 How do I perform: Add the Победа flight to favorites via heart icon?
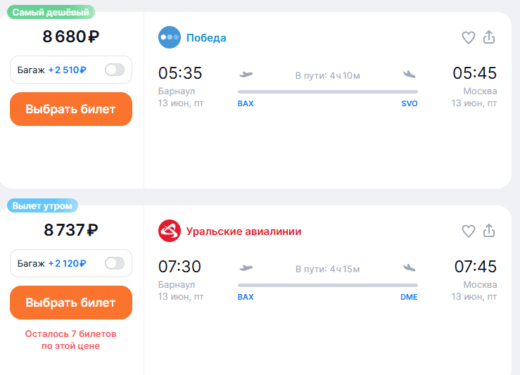[x=468, y=37]
